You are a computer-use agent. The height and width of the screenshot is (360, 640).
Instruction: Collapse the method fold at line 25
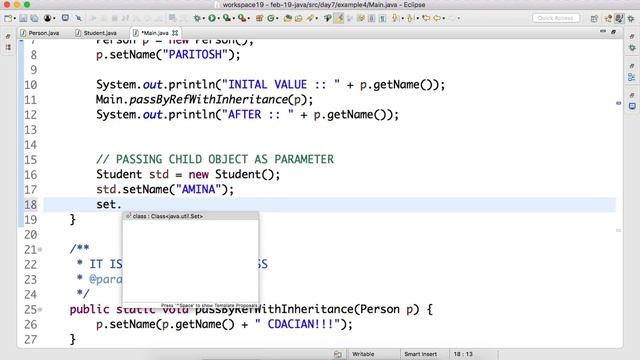tap(40, 309)
